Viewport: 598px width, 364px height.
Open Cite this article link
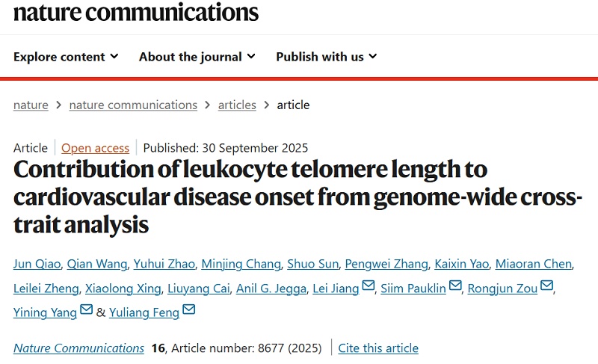pos(378,348)
